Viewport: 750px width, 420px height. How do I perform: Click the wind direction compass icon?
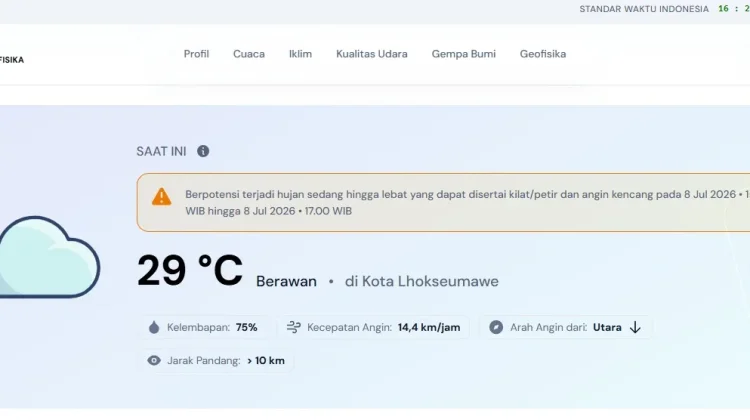(496, 327)
